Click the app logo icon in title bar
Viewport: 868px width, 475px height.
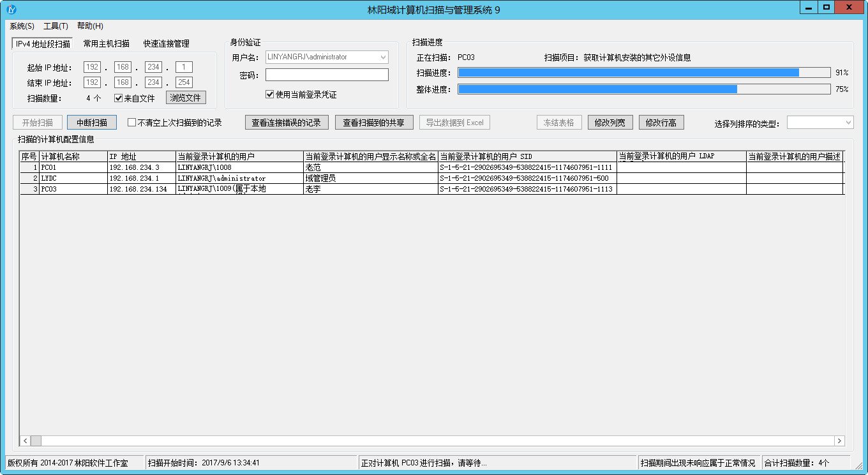(10, 10)
